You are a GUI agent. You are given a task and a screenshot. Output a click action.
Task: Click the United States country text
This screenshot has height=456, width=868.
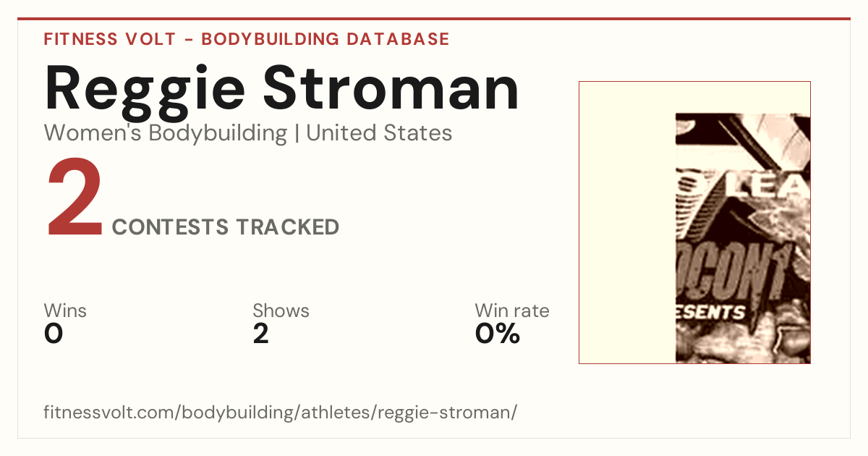pos(379,133)
